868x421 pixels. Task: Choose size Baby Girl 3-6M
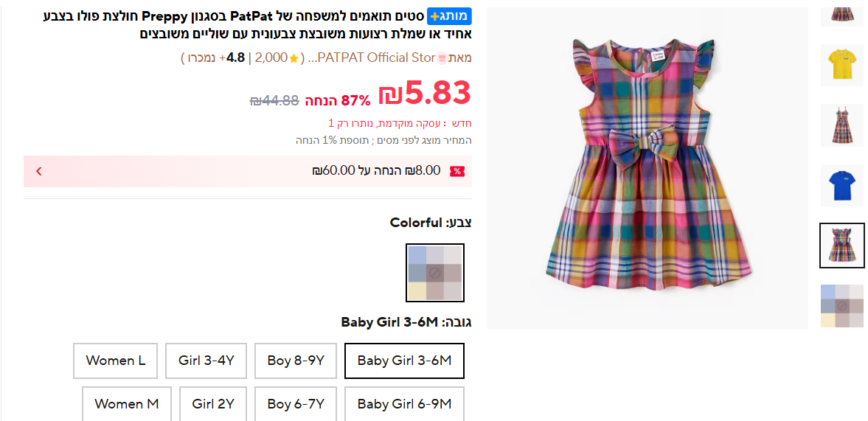404,361
